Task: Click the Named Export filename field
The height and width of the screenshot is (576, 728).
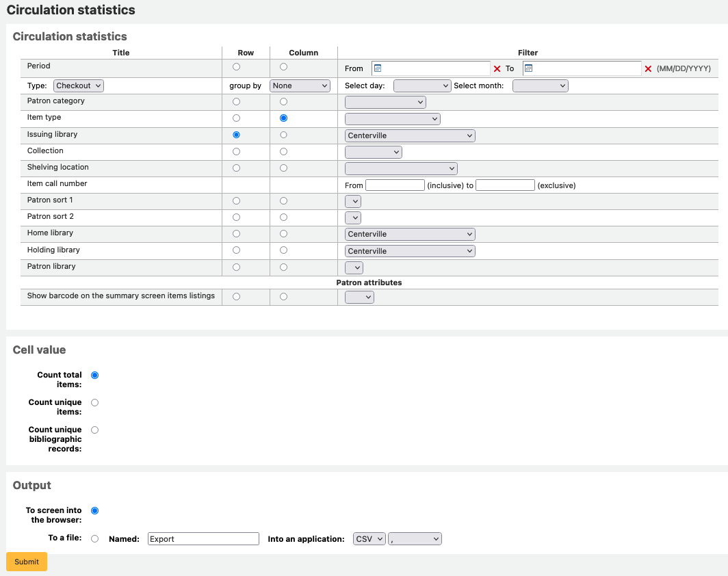Action: coord(203,538)
